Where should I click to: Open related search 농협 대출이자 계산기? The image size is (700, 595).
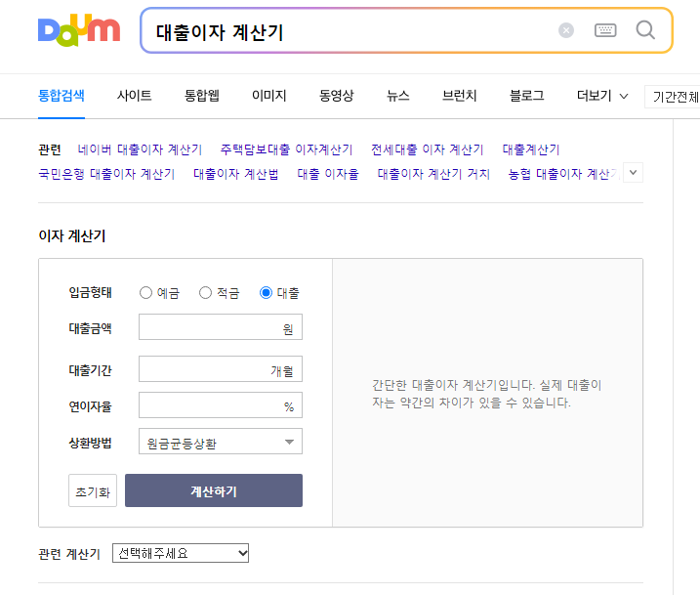click(564, 174)
